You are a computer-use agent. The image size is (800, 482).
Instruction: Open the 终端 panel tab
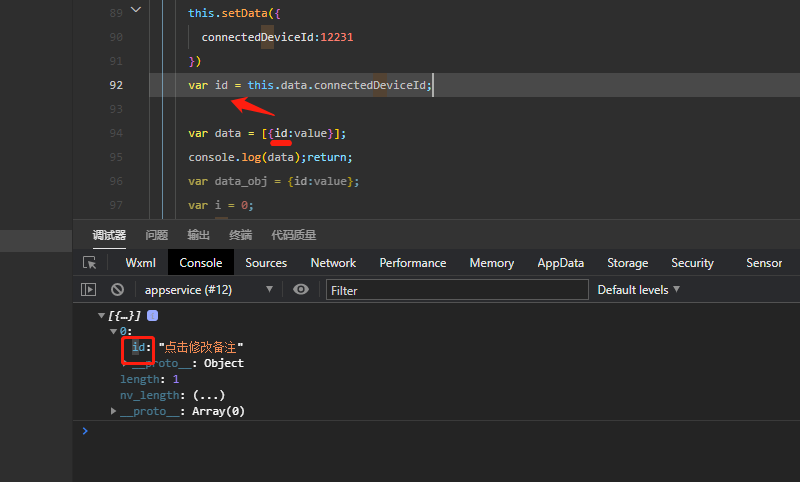click(x=240, y=235)
